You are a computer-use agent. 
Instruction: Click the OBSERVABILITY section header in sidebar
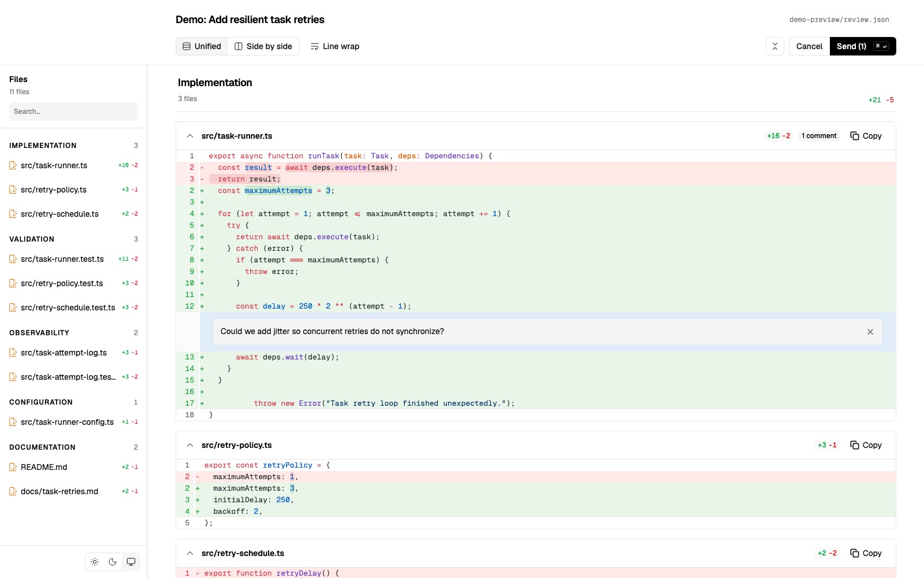point(39,333)
